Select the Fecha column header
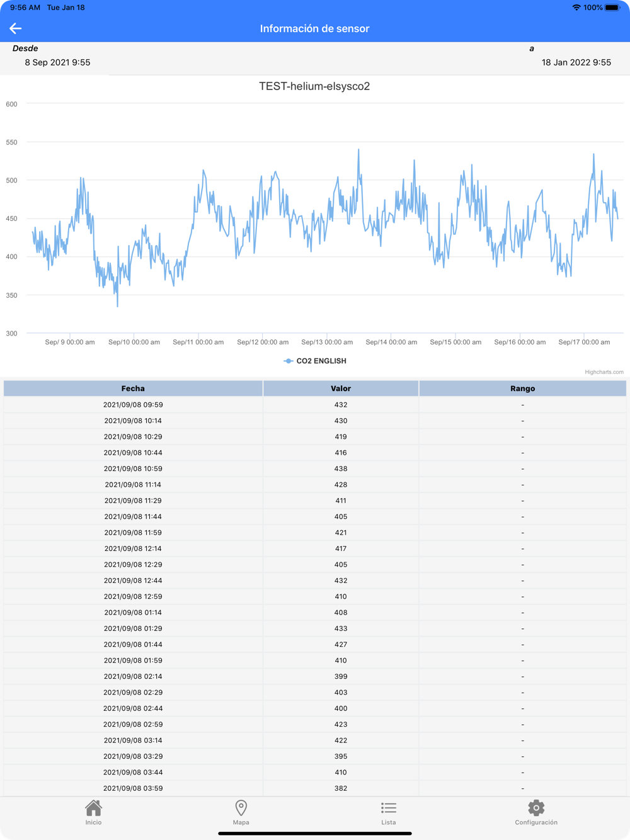 tap(133, 389)
